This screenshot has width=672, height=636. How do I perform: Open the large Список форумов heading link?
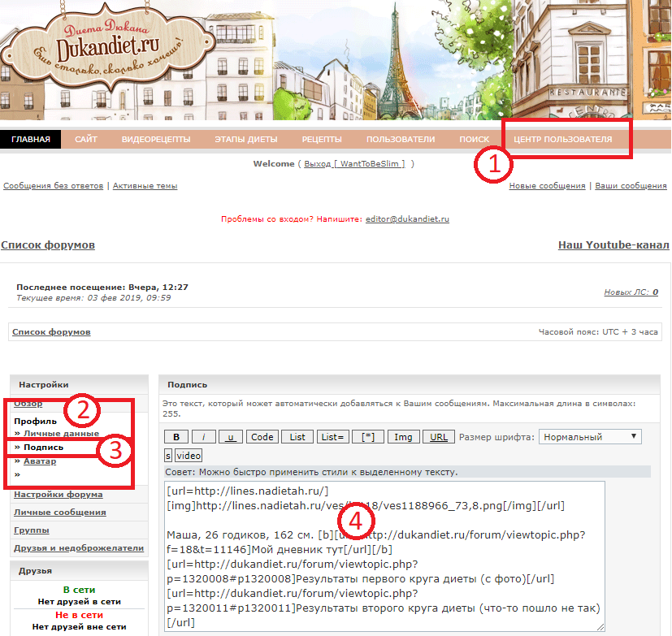[48, 245]
